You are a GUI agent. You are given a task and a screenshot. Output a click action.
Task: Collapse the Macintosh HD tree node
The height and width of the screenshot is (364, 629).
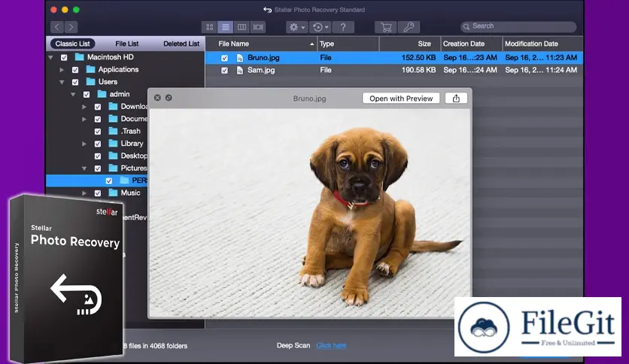[x=50, y=57]
